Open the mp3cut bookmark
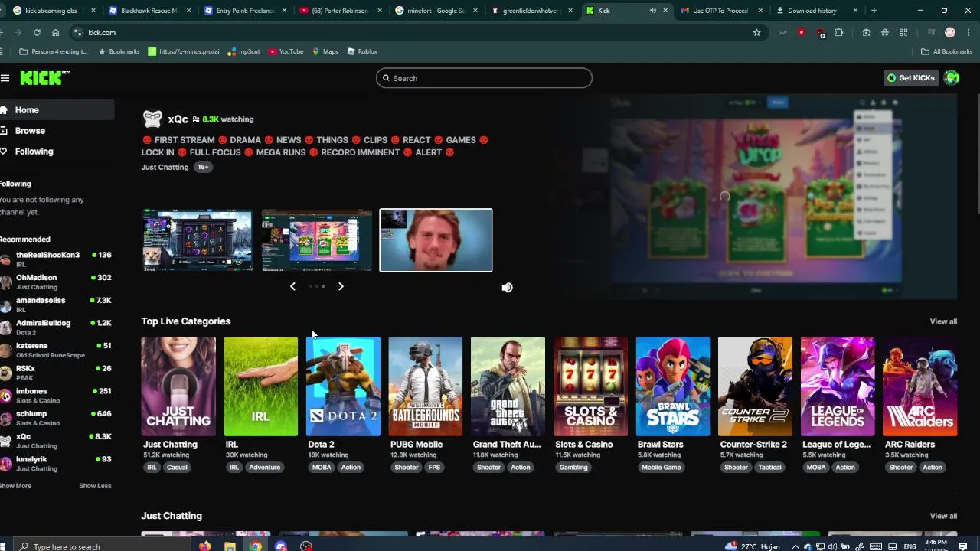This screenshot has height=551, width=980. 244,51
